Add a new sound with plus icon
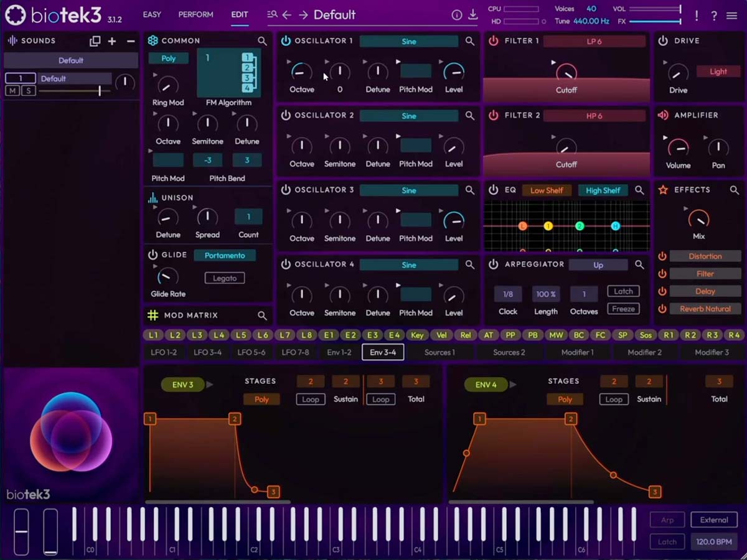 click(x=112, y=41)
